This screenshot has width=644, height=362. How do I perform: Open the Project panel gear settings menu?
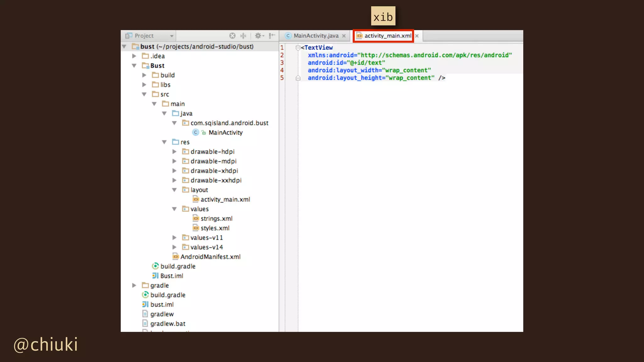[259, 36]
